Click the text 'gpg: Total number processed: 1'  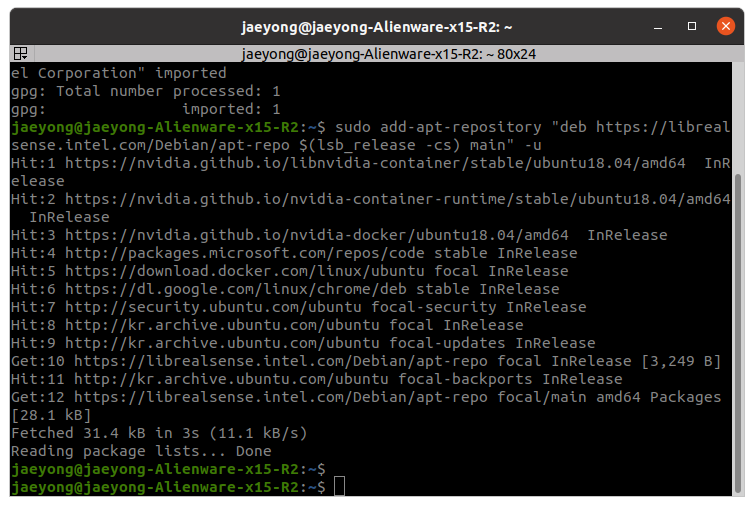coord(146,91)
